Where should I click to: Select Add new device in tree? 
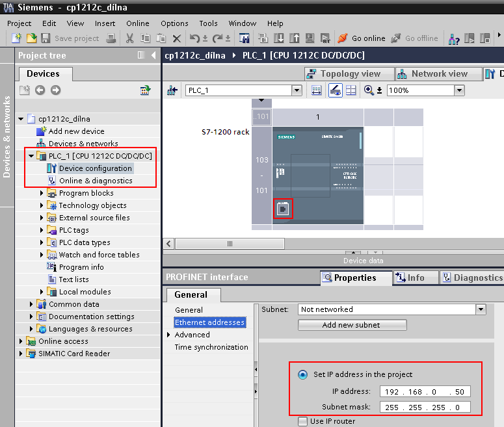76,131
